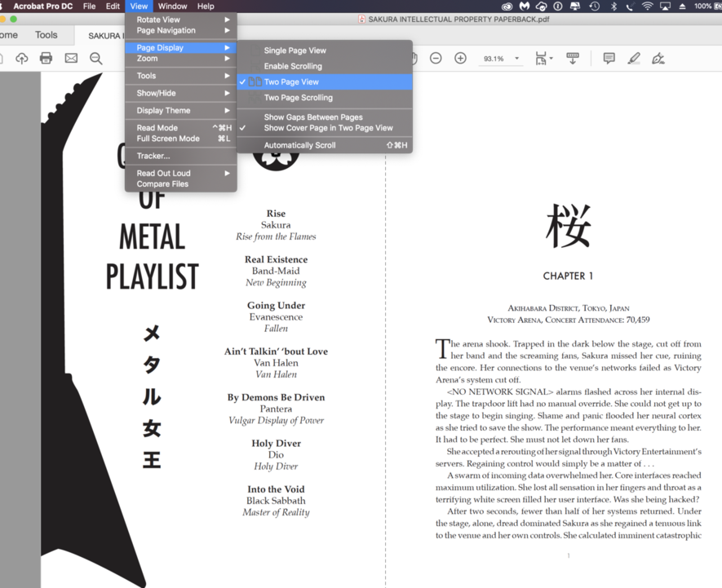Viewport: 722px width, 588px height.
Task: Click the song title 'Holy Diver'
Action: [x=276, y=443]
